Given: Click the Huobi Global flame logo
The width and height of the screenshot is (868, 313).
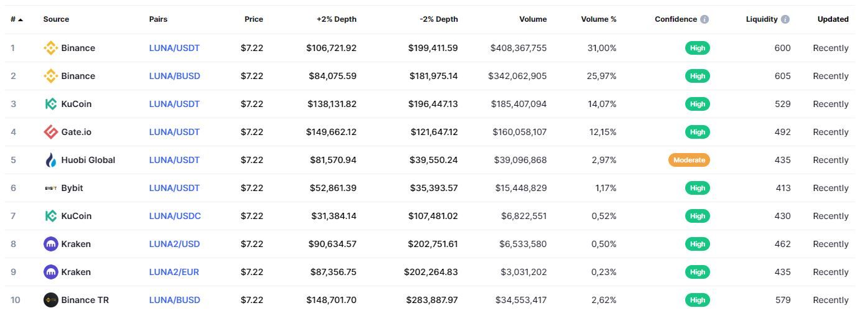Looking at the screenshot, I should pyautogui.click(x=50, y=160).
